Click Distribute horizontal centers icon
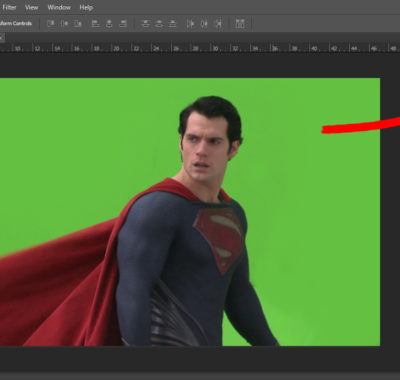 point(204,24)
